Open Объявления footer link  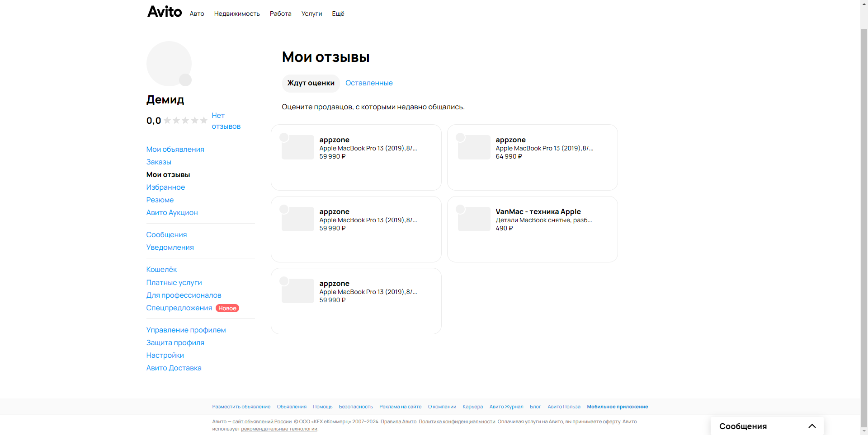coord(292,407)
